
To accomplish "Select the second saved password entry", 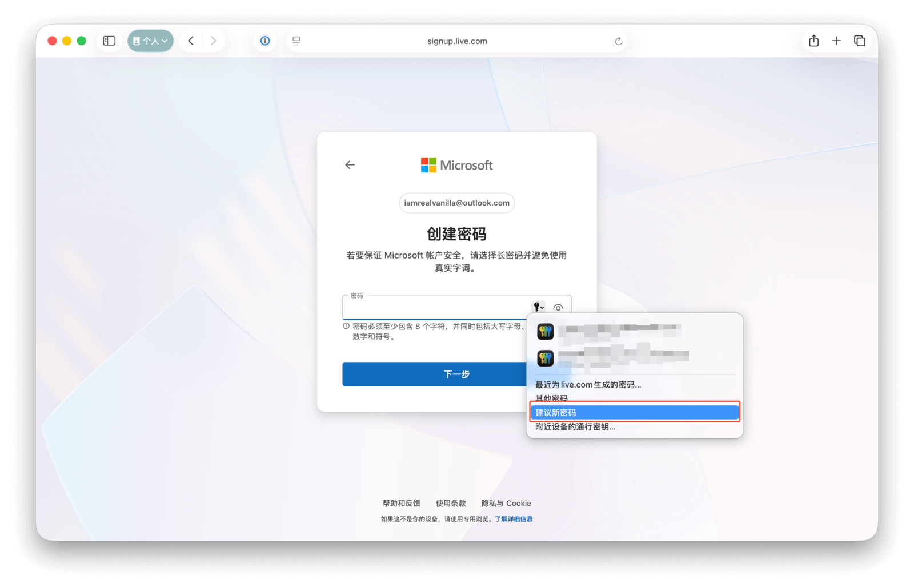I will 634,357.
